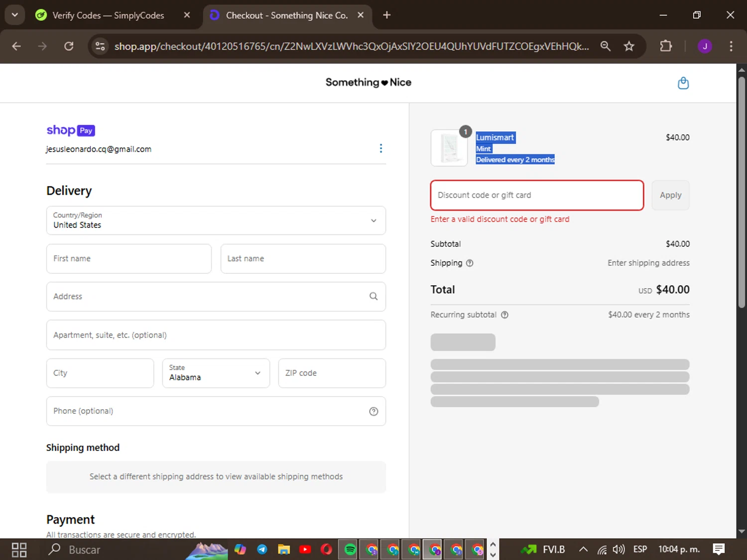Open Telegram from the taskbar
Viewport: 747px width, 560px height.
pyautogui.click(x=262, y=550)
